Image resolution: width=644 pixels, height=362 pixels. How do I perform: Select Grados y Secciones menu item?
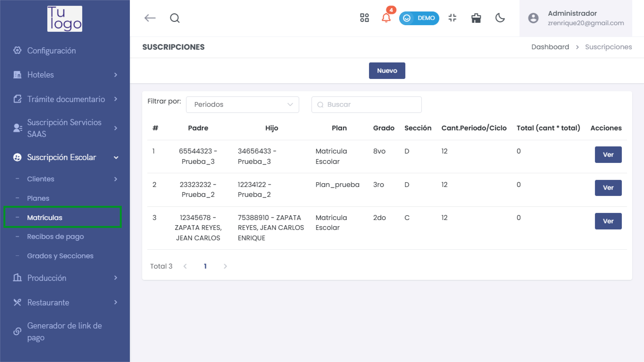pyautogui.click(x=60, y=256)
